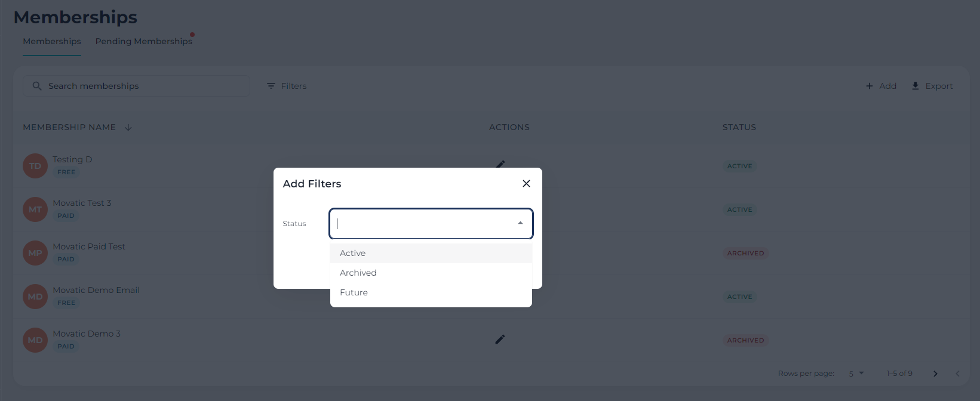Click the Filters icon
This screenshot has width=980, height=401.
click(x=271, y=86)
